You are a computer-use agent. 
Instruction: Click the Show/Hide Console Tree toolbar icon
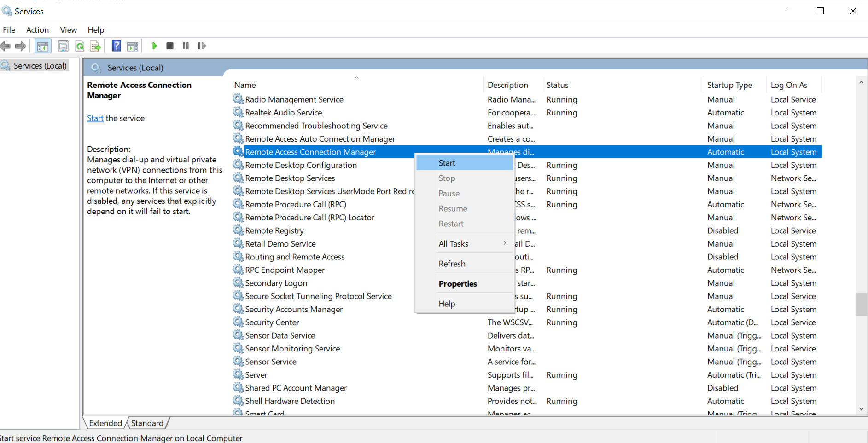[x=42, y=46]
